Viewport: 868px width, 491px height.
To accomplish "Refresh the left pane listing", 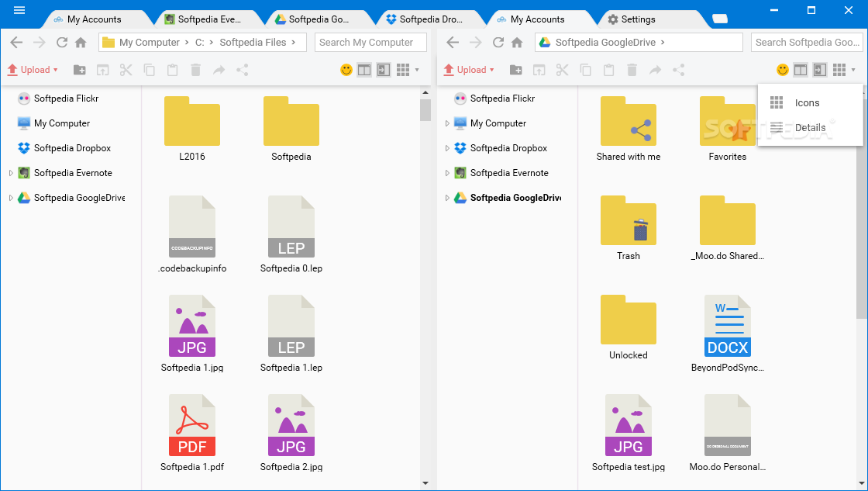I will pyautogui.click(x=62, y=42).
